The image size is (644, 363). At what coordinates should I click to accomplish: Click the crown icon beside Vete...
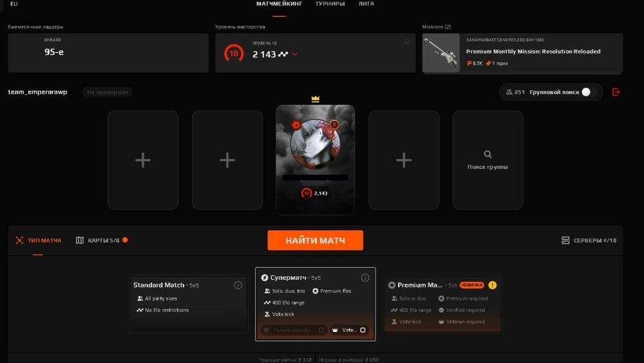pyautogui.click(x=335, y=330)
